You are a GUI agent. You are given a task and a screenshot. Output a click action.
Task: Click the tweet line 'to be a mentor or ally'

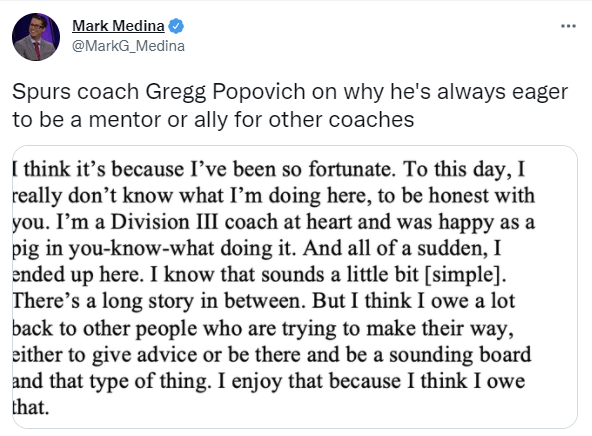[213, 120]
